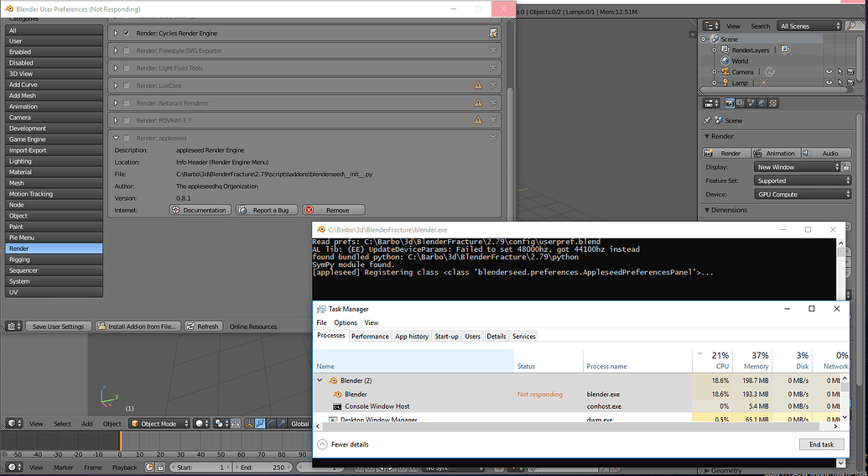Open the Object Mode dropdown
Screen dimensions: 868x476
click(159, 423)
